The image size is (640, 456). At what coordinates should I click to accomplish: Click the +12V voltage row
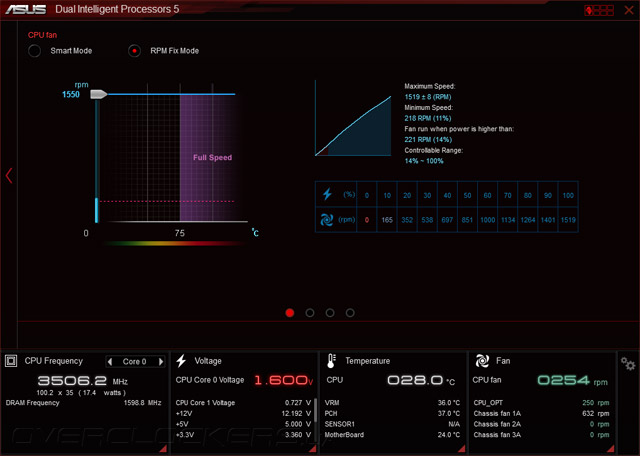(243, 414)
